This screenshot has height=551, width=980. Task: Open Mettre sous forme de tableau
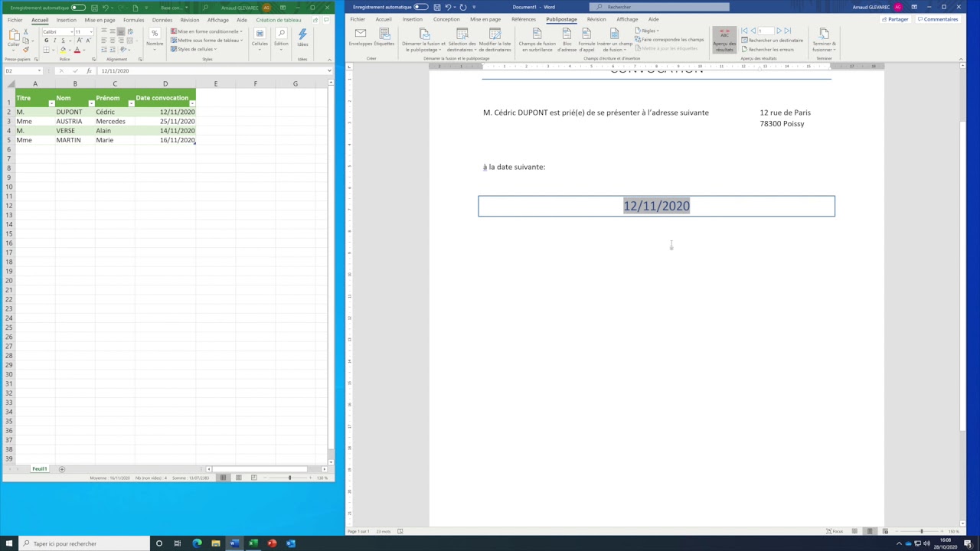[x=207, y=40]
